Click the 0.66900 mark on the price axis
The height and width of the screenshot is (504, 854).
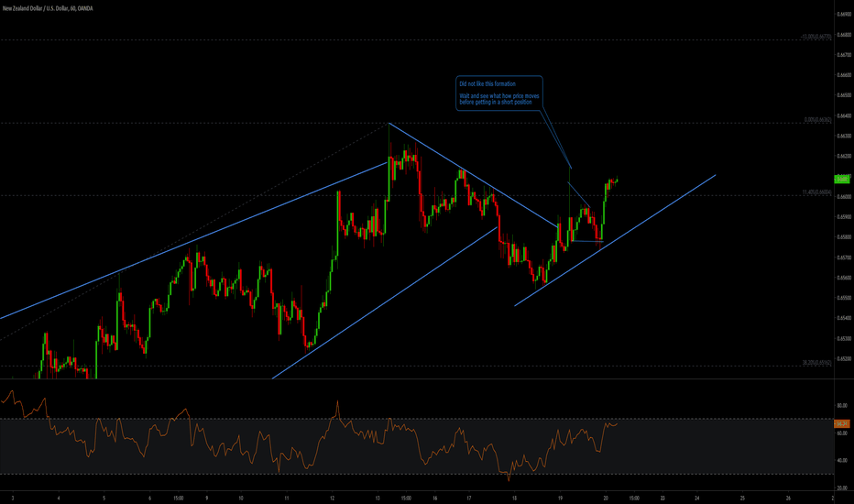[x=841, y=15]
